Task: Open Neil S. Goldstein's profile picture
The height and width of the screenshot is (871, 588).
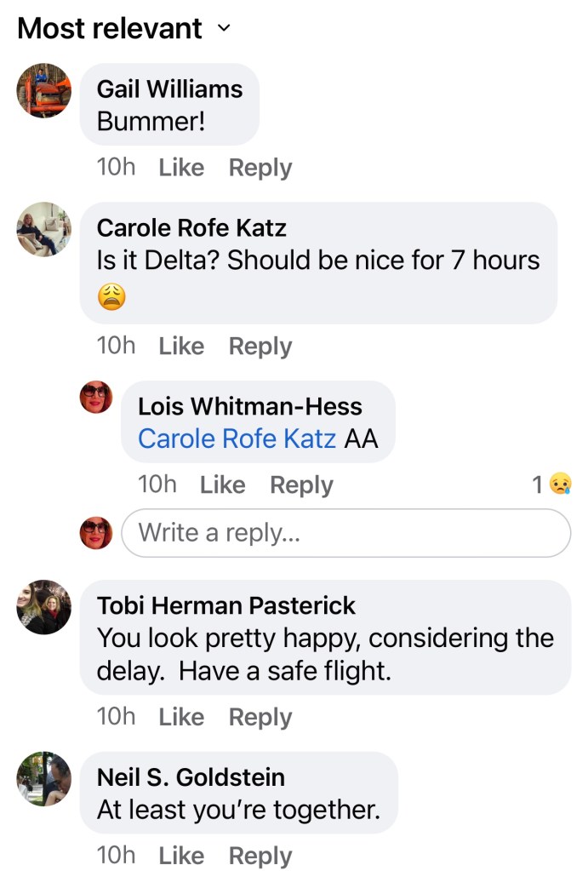Action: tap(44, 778)
